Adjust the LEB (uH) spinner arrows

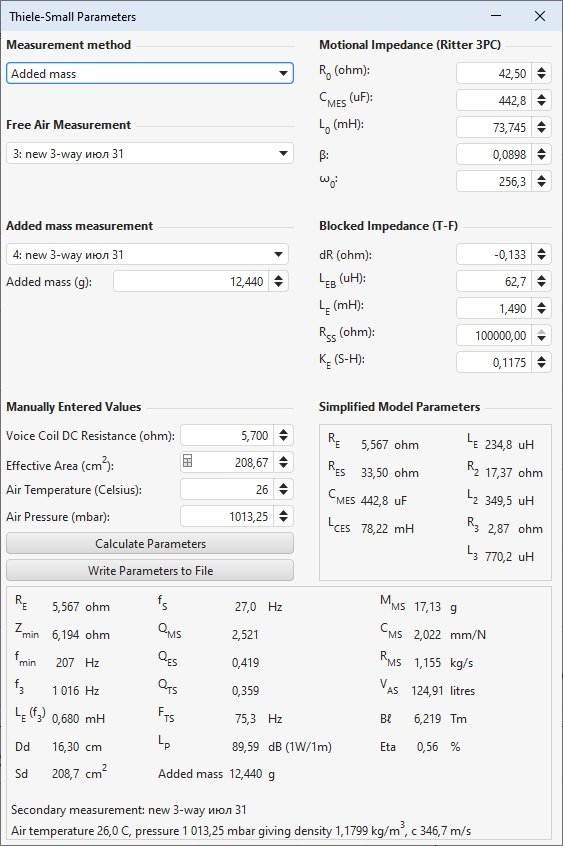541,281
